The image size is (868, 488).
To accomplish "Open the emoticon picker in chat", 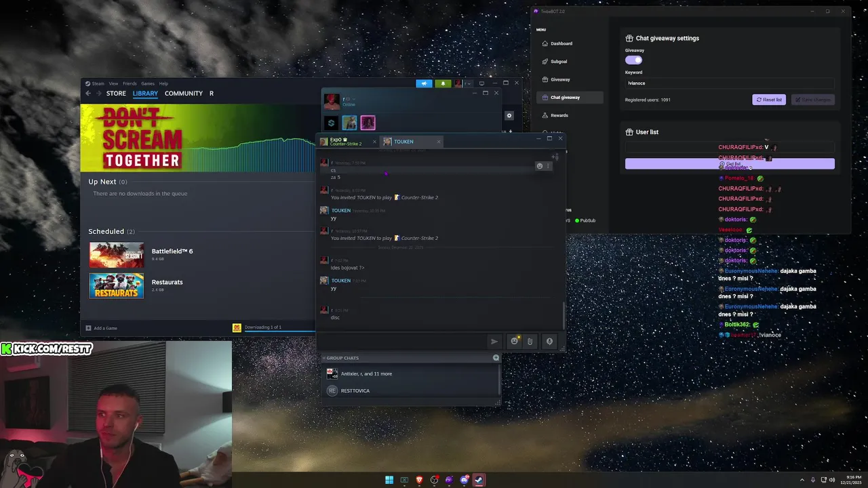I will (514, 341).
